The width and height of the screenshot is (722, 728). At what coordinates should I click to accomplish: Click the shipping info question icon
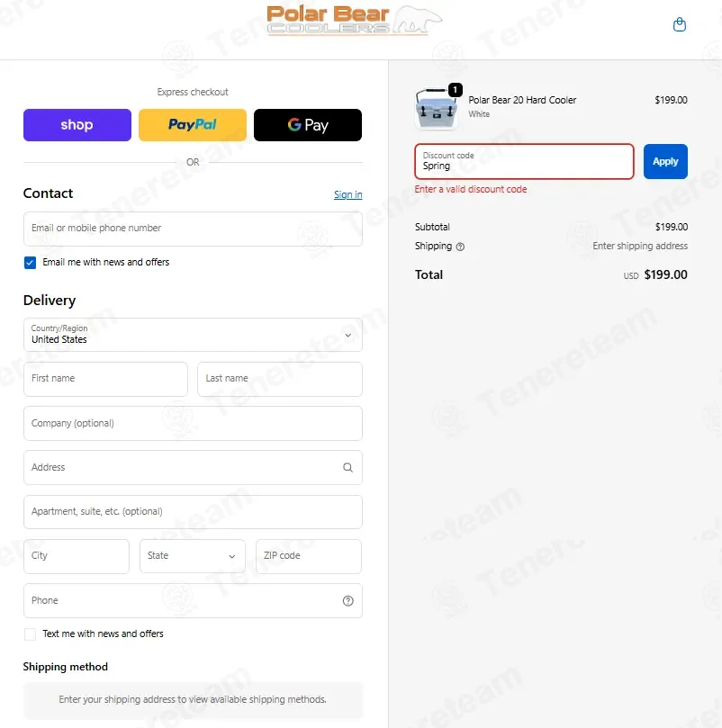pyautogui.click(x=460, y=247)
